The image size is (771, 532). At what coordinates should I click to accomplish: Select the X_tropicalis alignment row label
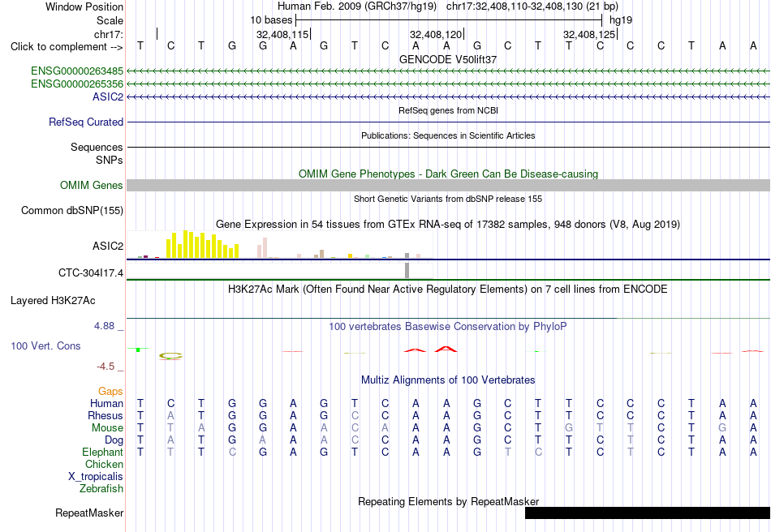pos(96,477)
